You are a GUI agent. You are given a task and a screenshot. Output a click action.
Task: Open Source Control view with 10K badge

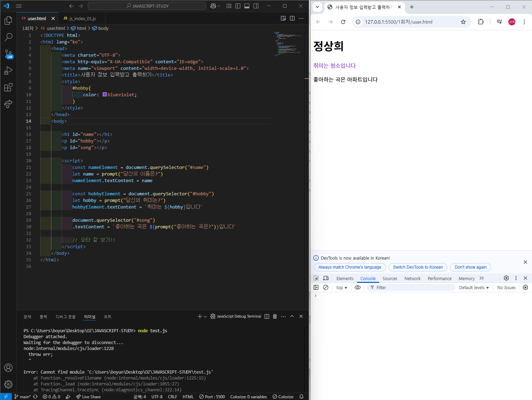8,54
